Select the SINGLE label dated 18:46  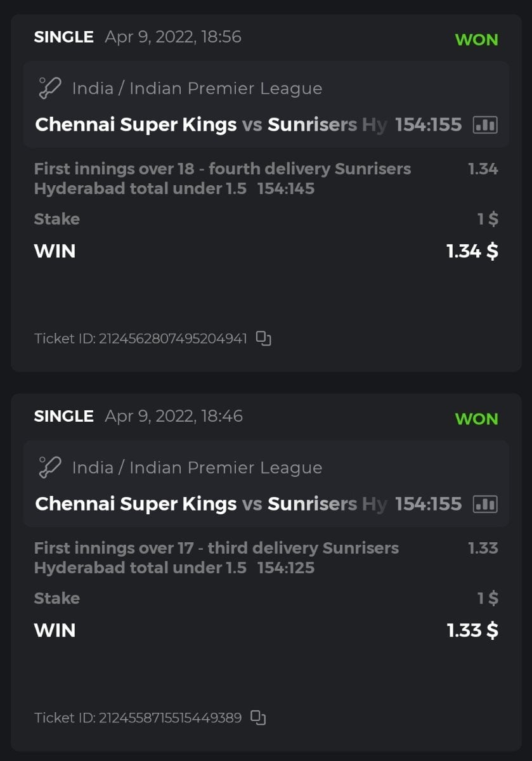[x=63, y=416]
